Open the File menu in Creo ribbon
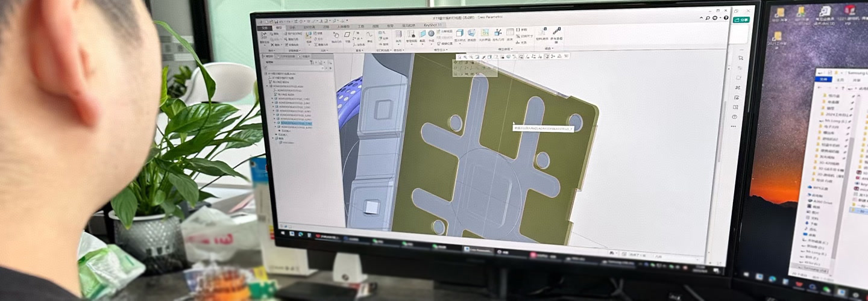The width and height of the screenshot is (868, 301). [x=265, y=27]
